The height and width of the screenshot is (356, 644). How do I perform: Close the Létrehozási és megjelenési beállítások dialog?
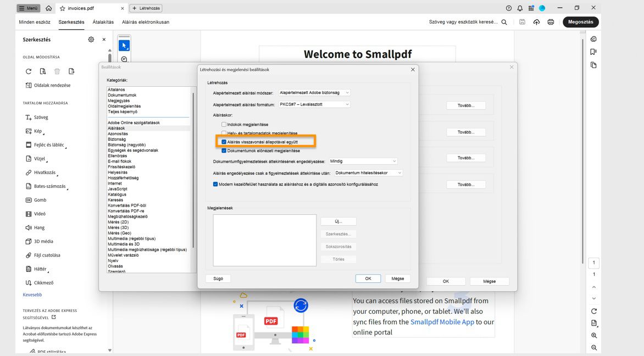(413, 70)
